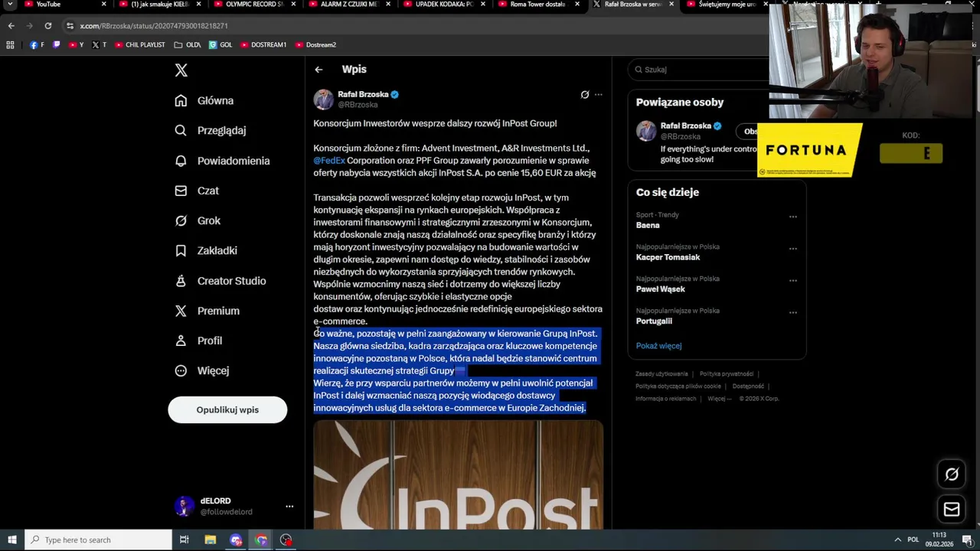980x551 pixels.
Task: Open CHIL PLAYLIST bookmark
Action: coord(139,45)
